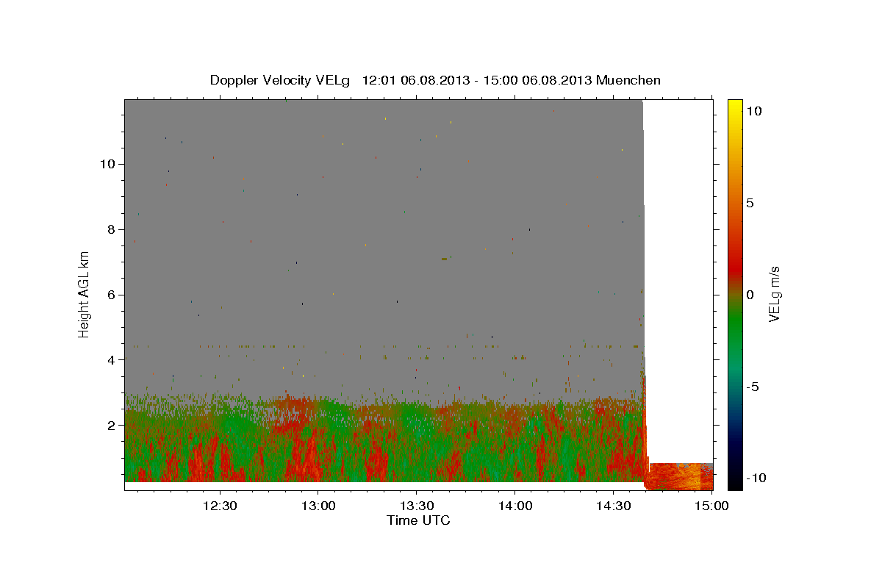882x588 pixels.
Task: Click the '12:30' time axis label
Action: pyautogui.click(x=220, y=506)
